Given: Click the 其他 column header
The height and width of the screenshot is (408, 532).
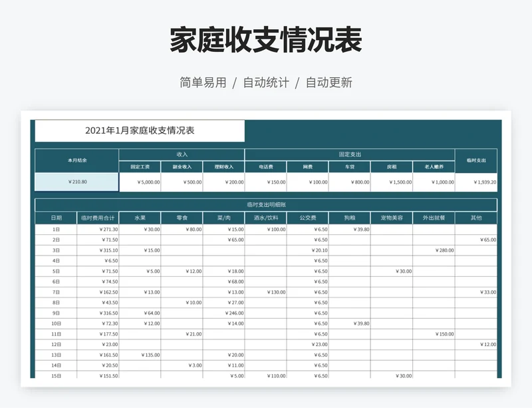Looking at the screenshot, I should (x=476, y=218).
